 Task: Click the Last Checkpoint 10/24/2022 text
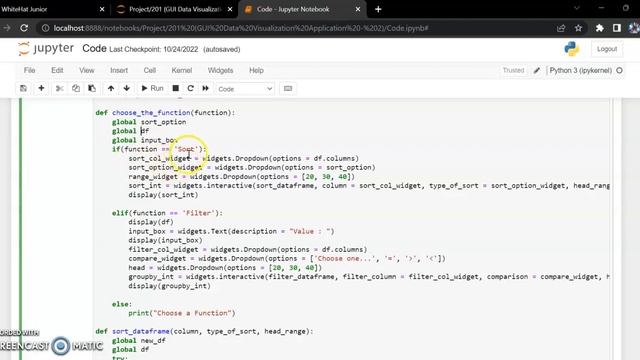154,49
